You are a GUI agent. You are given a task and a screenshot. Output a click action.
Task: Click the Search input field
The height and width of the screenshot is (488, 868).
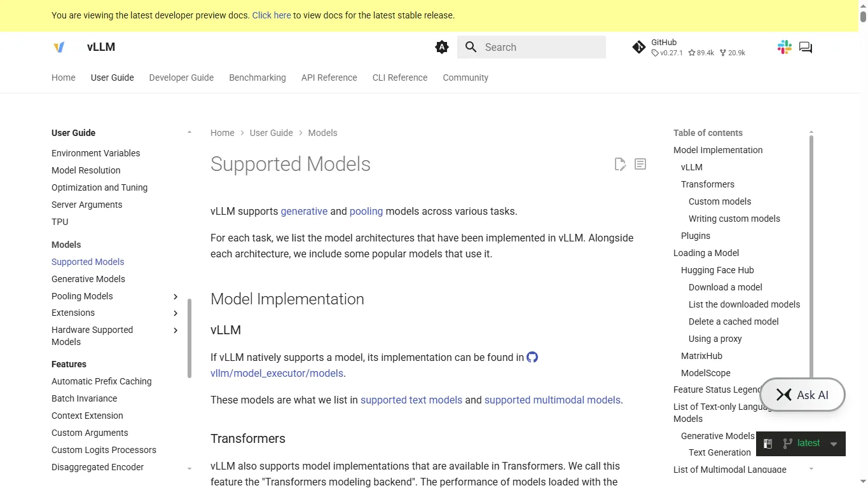coord(532,47)
